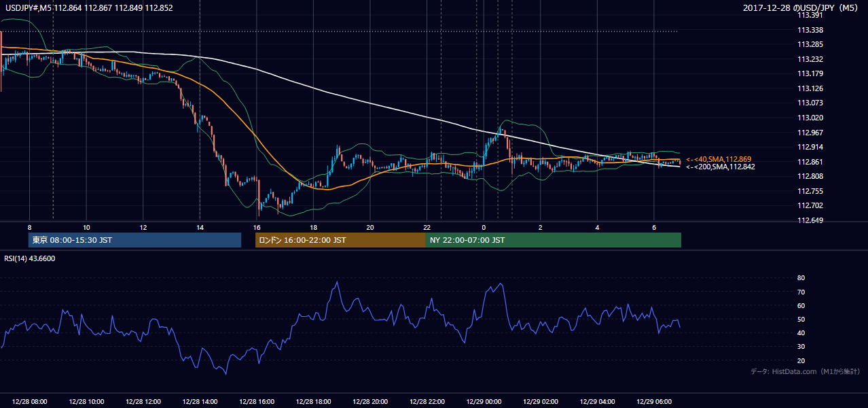This screenshot has width=868, height=408.
Task: Select the 40 SMA label 112.869
Action: [x=719, y=158]
